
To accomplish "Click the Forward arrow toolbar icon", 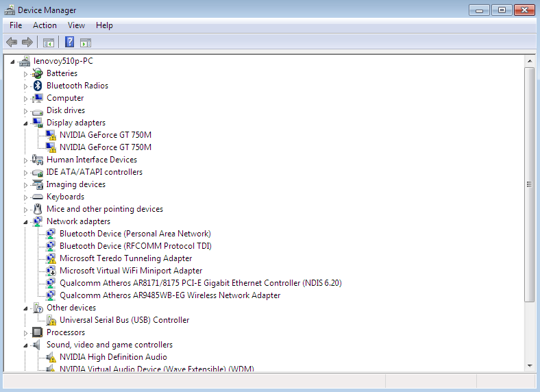I will click(x=27, y=42).
